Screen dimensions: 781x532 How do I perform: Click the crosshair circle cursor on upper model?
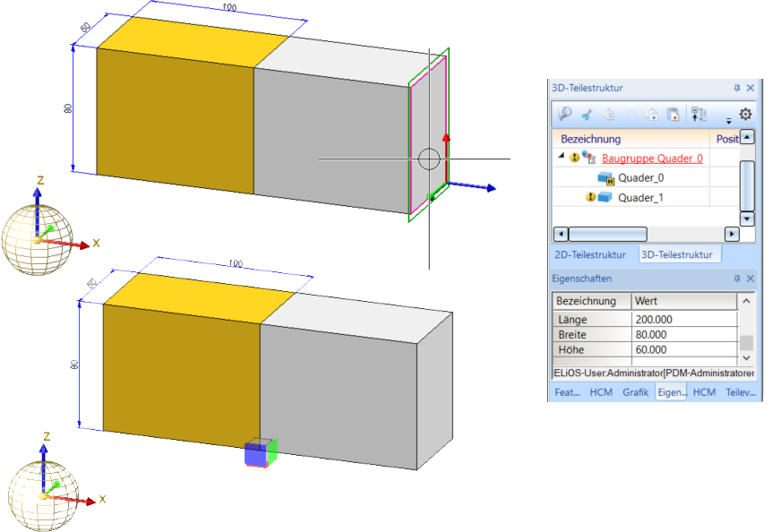(429, 159)
